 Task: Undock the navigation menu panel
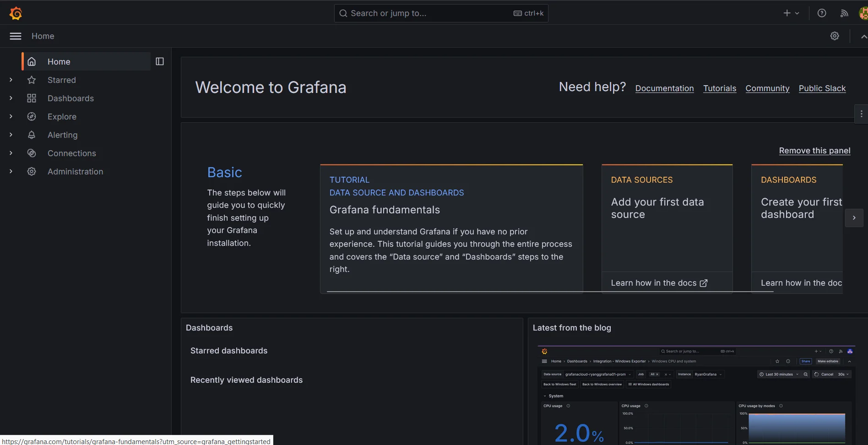click(x=159, y=61)
